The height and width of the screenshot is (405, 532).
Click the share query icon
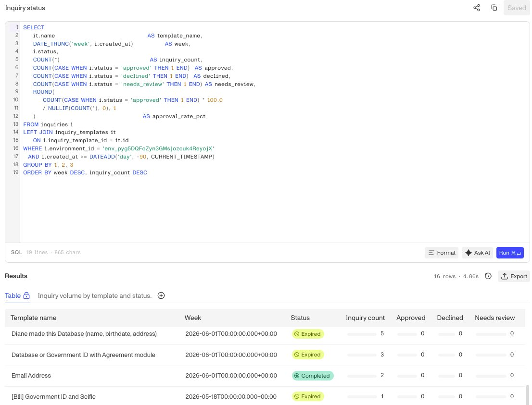click(477, 8)
